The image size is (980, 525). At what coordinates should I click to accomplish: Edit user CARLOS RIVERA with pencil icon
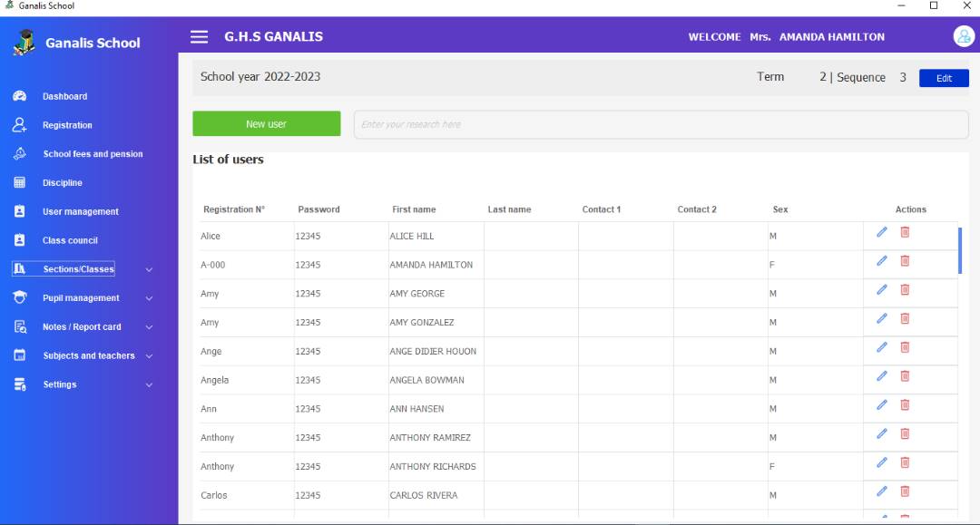pyautogui.click(x=882, y=491)
